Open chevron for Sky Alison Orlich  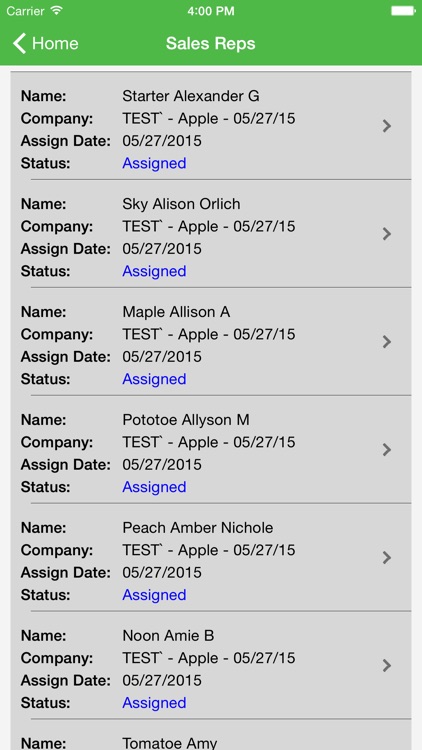point(387,234)
